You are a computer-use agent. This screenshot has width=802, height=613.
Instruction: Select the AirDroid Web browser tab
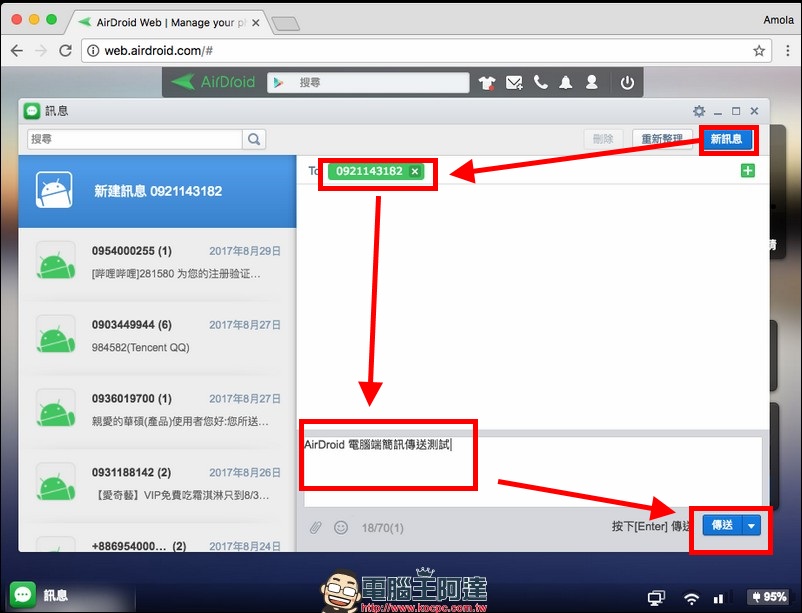point(170,23)
